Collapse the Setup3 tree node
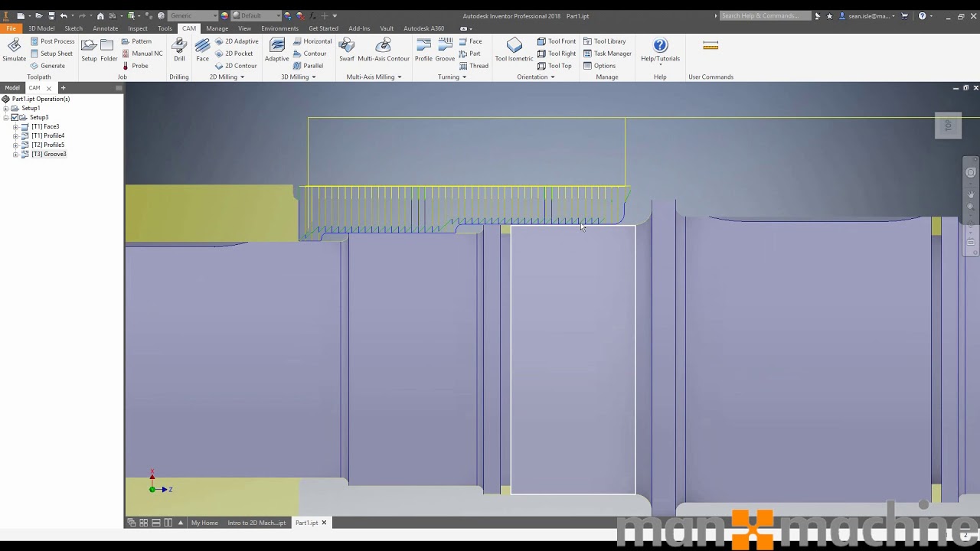Viewport: 980px width, 551px height. [6, 117]
